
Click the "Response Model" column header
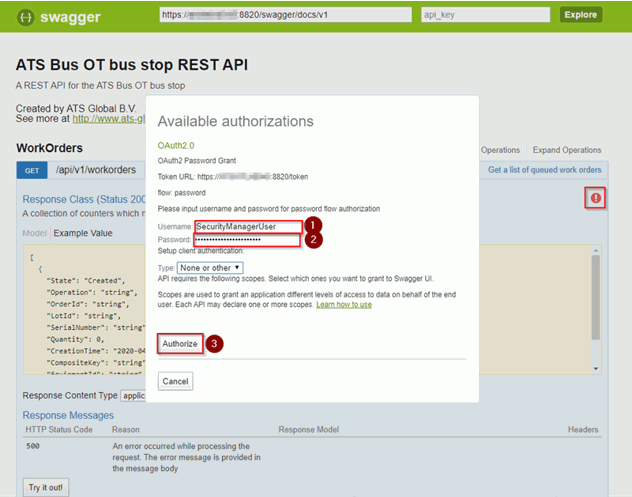308,430
